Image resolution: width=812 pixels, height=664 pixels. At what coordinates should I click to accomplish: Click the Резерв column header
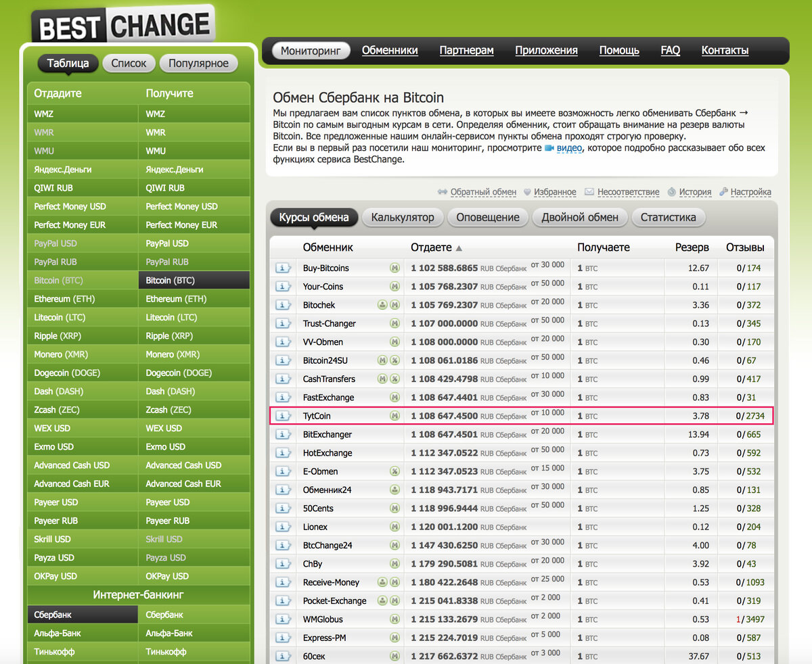point(692,247)
